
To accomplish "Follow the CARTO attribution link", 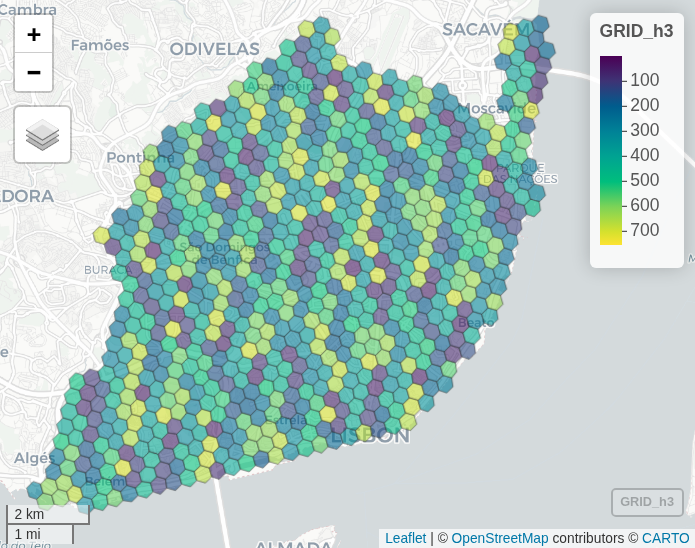I will tap(665, 538).
